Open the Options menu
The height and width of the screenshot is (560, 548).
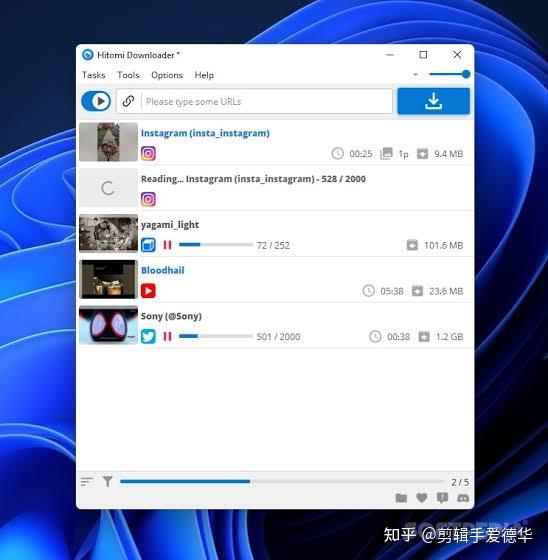pos(167,75)
